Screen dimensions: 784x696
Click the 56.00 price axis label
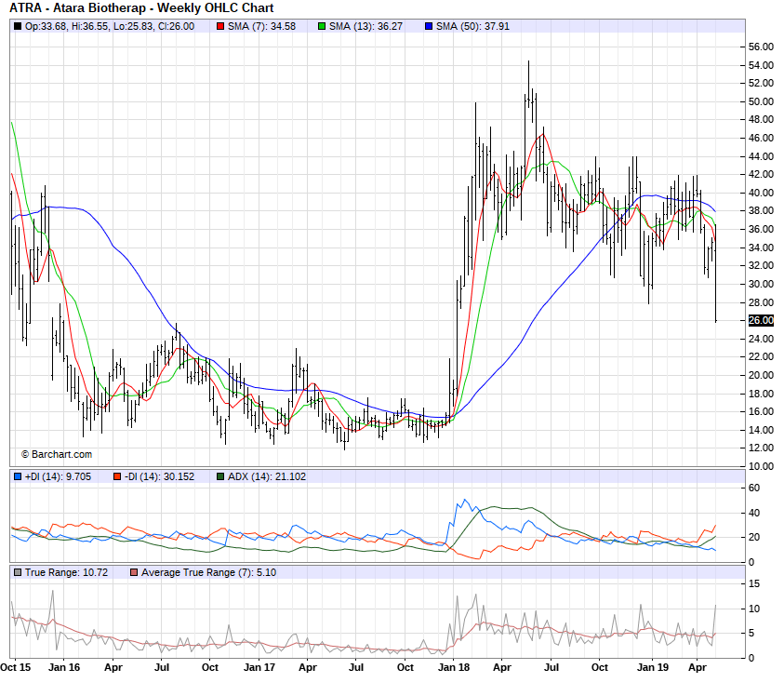[761, 47]
